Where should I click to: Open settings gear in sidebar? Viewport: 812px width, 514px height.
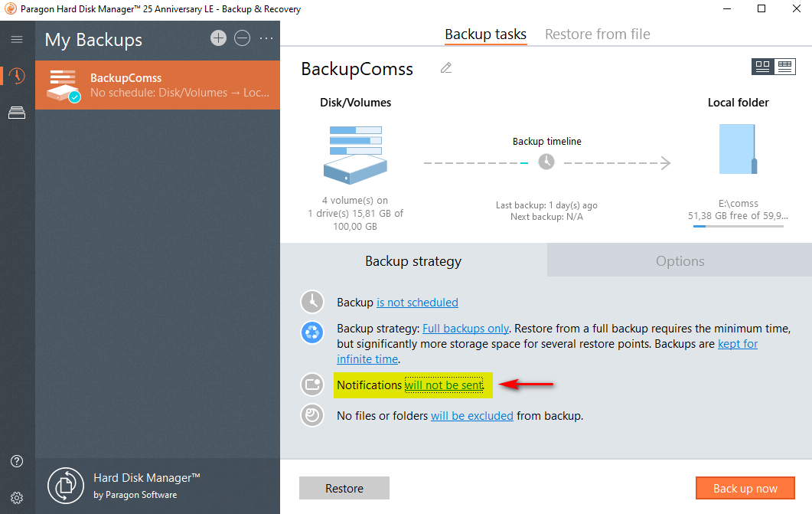(x=17, y=497)
